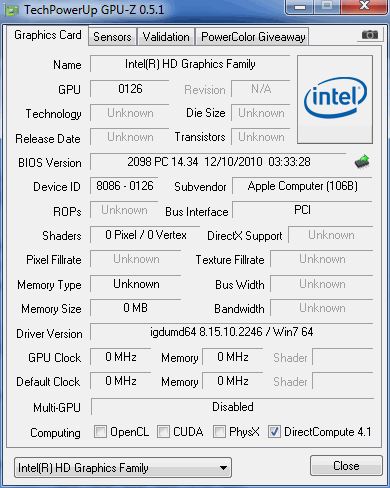Click the GPU-Z title bar app icon
390x488 pixels.
13,10
